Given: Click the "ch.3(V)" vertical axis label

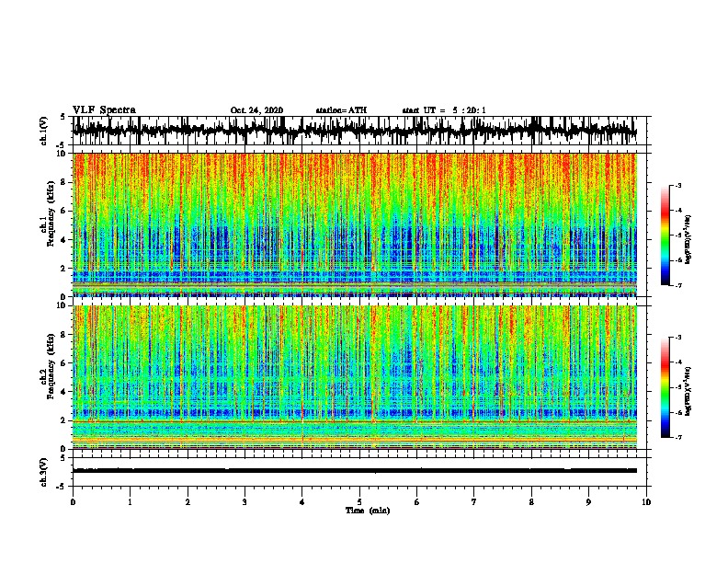Looking at the screenshot, I should pos(44,472).
